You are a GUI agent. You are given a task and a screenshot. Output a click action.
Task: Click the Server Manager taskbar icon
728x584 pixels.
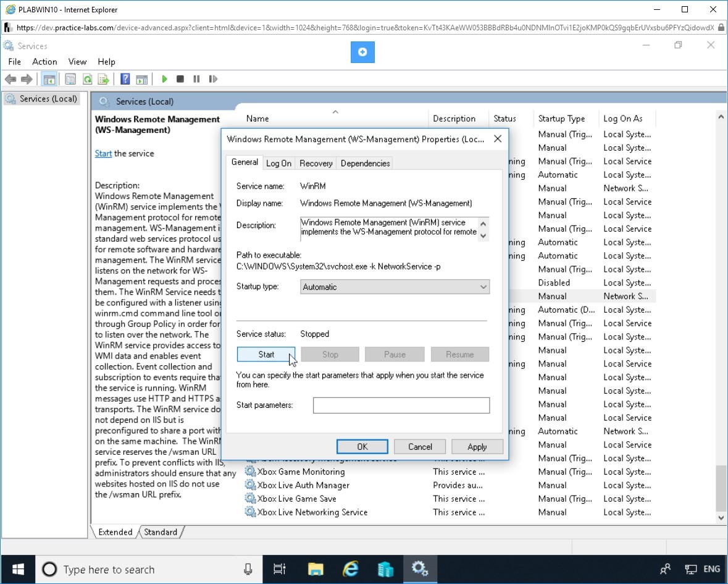pyautogui.click(x=385, y=569)
